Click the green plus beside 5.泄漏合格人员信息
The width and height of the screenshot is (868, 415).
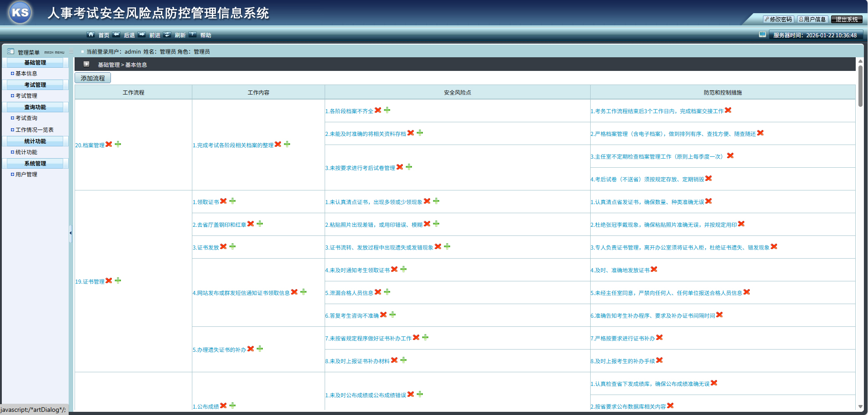[x=387, y=292]
